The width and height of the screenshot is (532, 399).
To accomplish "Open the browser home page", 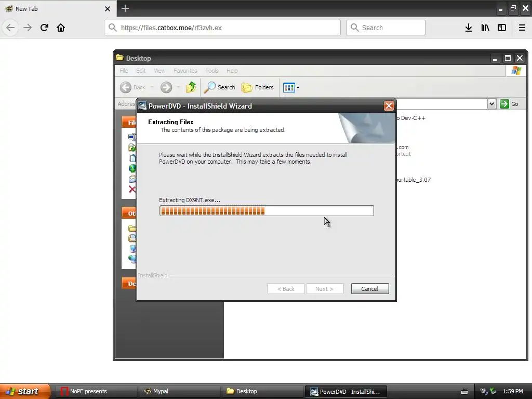I will click(x=61, y=28).
